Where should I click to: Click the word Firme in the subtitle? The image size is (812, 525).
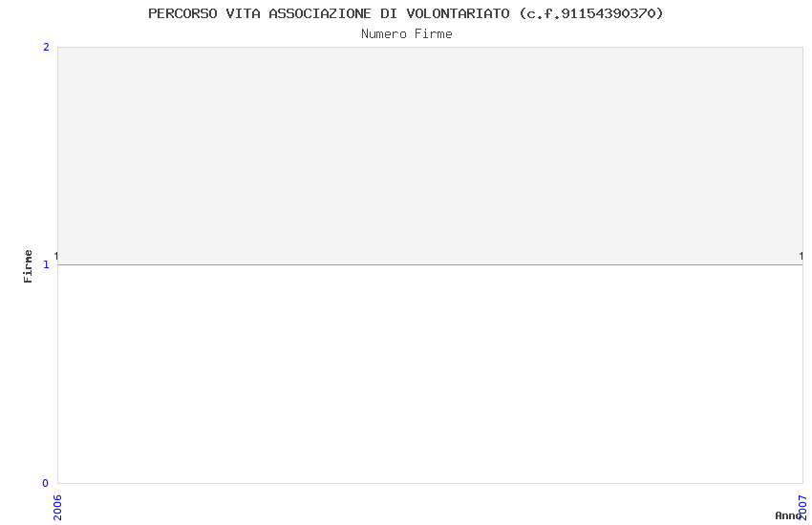(433, 34)
